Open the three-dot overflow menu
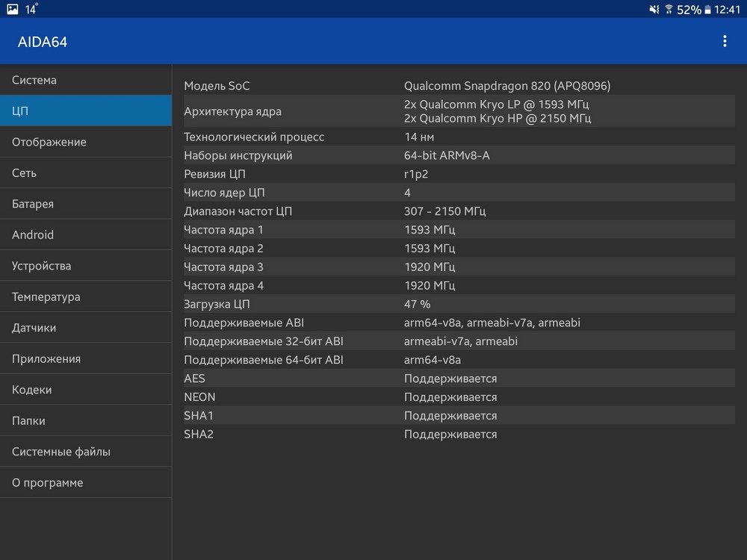747x560 pixels. click(x=725, y=41)
